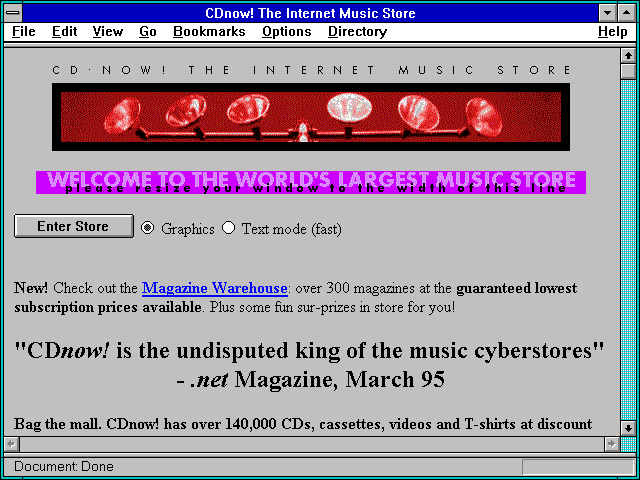
Task: Click the title bar text 'CDnow! The Internet Music Store'
Action: [310, 13]
